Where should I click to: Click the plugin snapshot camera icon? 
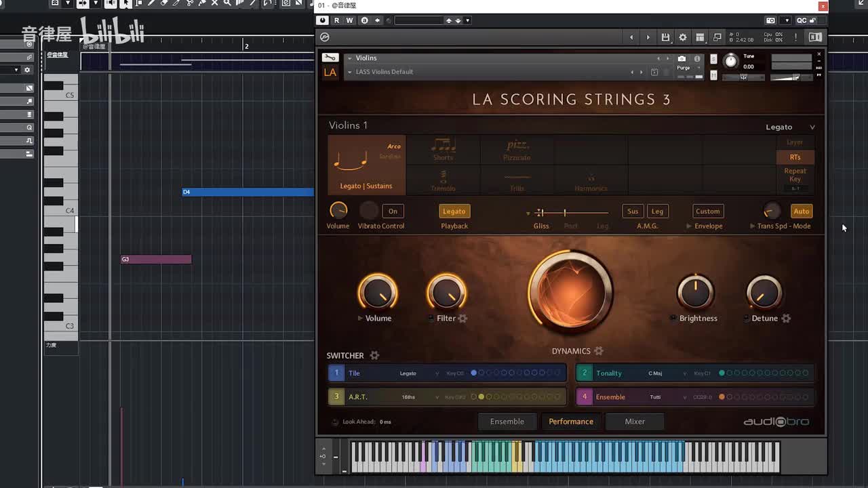coord(770,20)
